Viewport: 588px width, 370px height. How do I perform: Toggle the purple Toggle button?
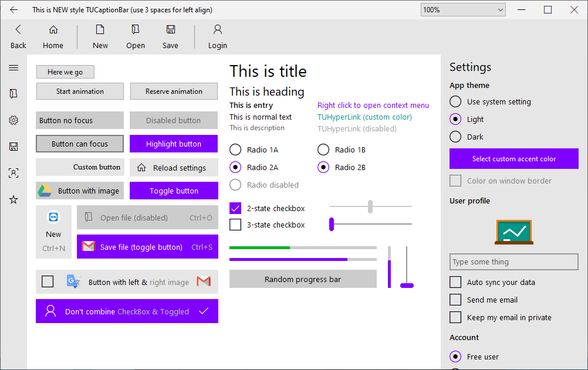(x=174, y=191)
